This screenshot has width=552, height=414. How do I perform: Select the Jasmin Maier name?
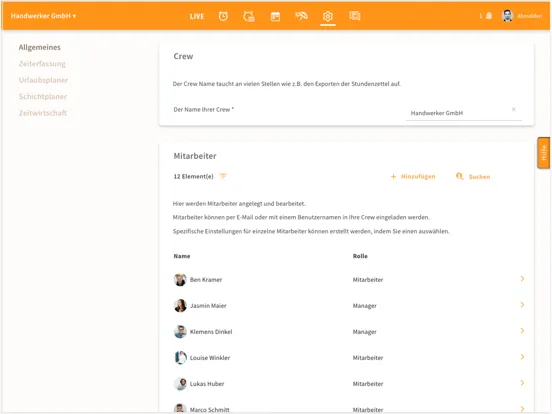[208, 306]
